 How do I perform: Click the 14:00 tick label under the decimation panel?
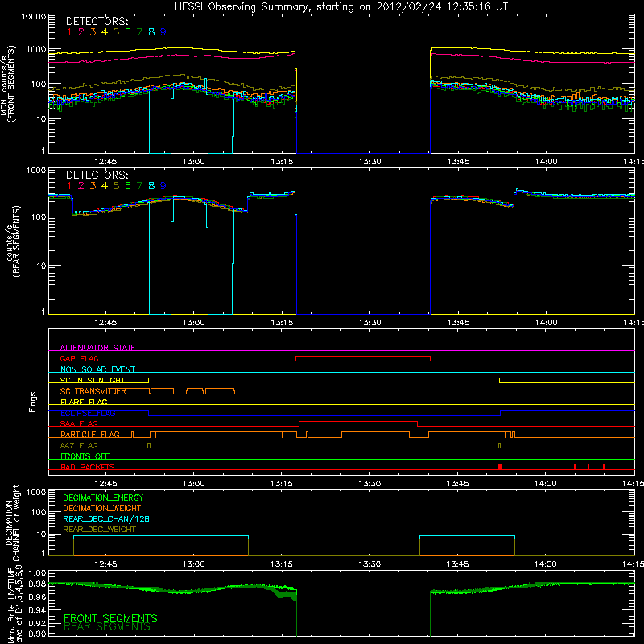pos(546,564)
